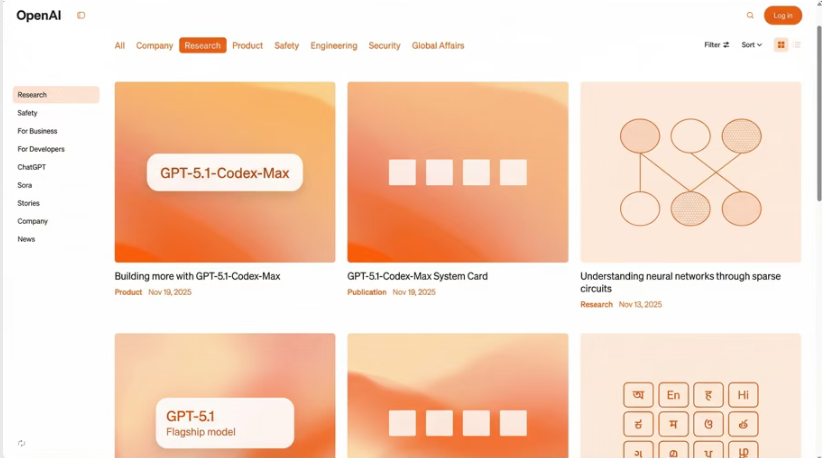Click the vertical page scrollbar
Image resolution: width=822 pixels, height=458 pixels.
[x=818, y=100]
